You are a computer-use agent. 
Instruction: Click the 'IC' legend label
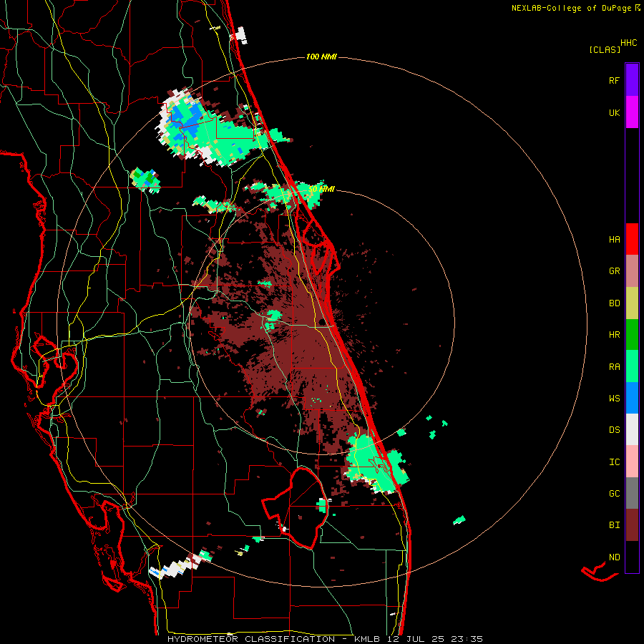[x=614, y=462]
